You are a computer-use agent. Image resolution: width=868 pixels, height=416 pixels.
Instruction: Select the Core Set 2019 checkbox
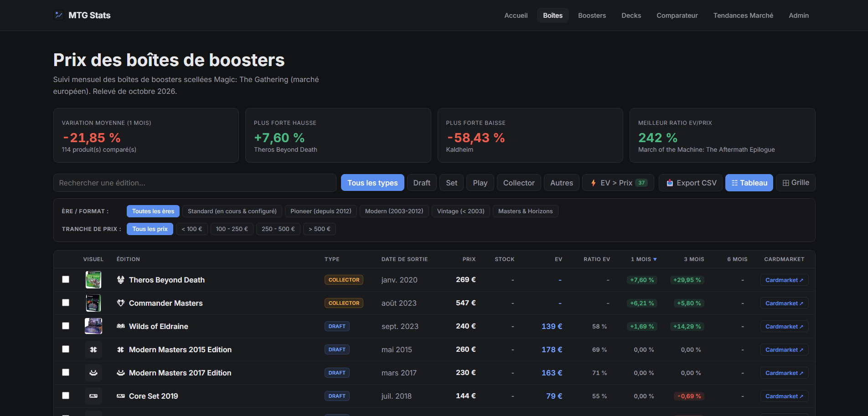[x=66, y=395]
